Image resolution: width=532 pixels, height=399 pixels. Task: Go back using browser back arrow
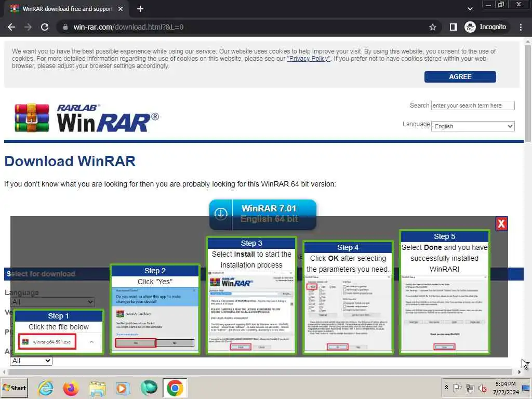[11, 27]
